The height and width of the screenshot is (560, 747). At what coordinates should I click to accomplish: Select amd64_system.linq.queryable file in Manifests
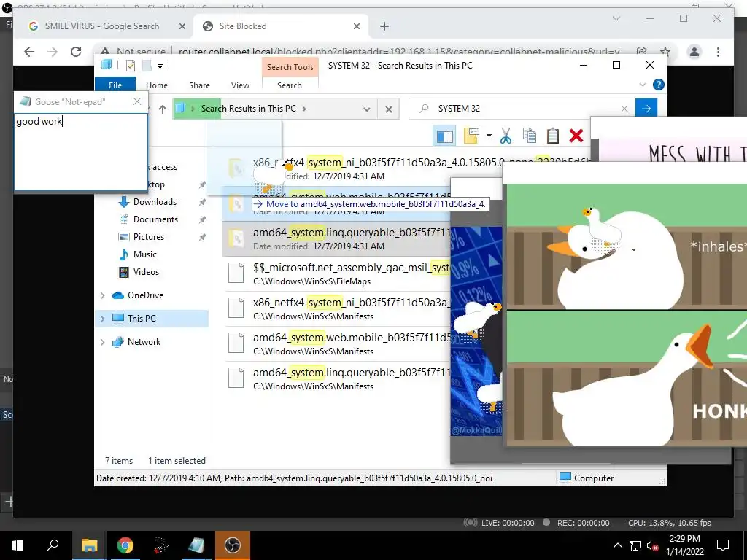tap(337, 379)
